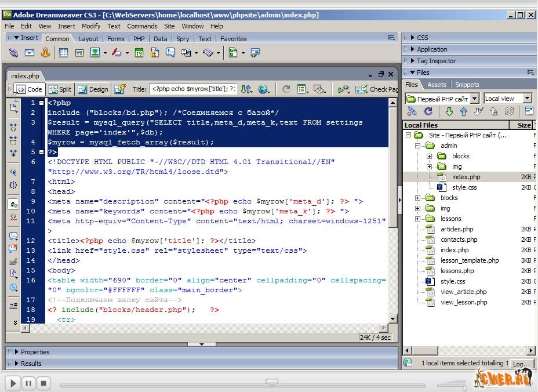Click the Date insert icon
Viewport: 538px width, 392px height.
coord(139,53)
